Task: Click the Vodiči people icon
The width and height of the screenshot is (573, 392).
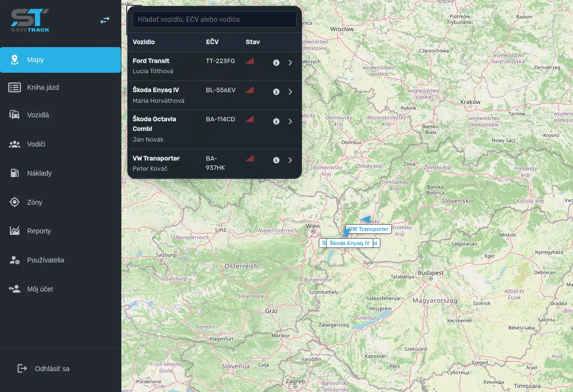Action: (x=15, y=144)
